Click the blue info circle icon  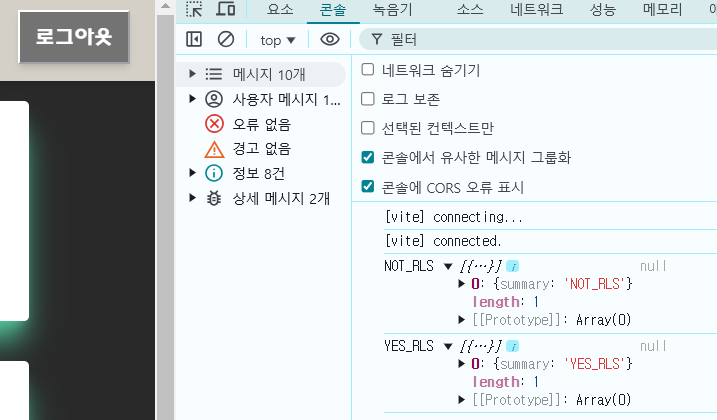[214, 173]
